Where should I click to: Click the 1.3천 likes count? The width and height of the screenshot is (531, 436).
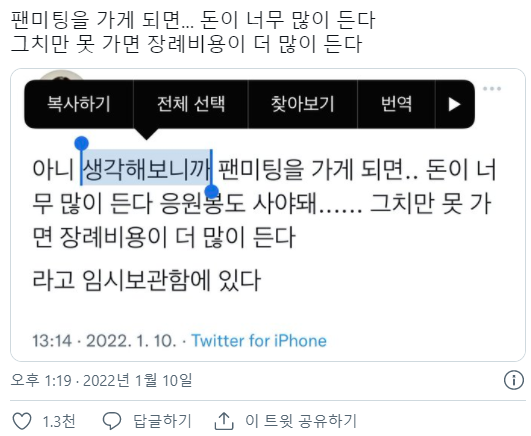tap(59, 421)
